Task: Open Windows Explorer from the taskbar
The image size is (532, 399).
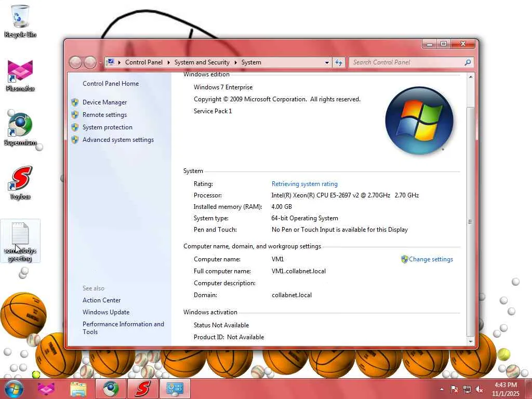Action: pos(78,389)
